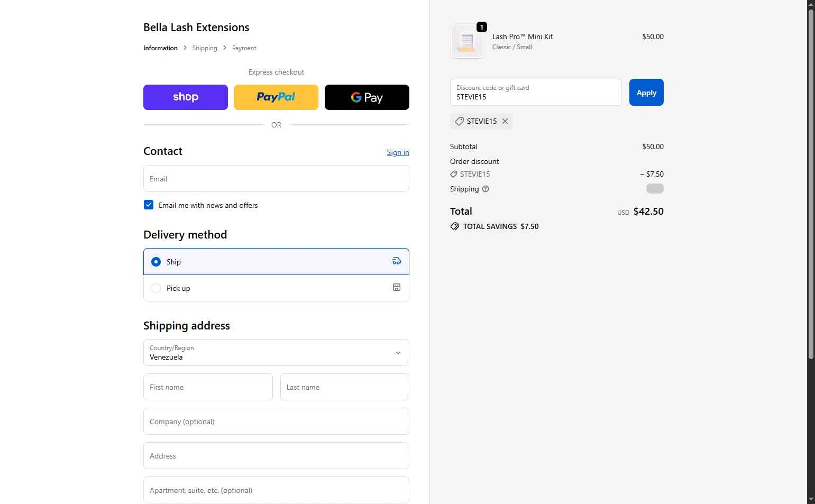Click the store pickup icon
Viewport: 815px width, 504px height.
tap(397, 287)
